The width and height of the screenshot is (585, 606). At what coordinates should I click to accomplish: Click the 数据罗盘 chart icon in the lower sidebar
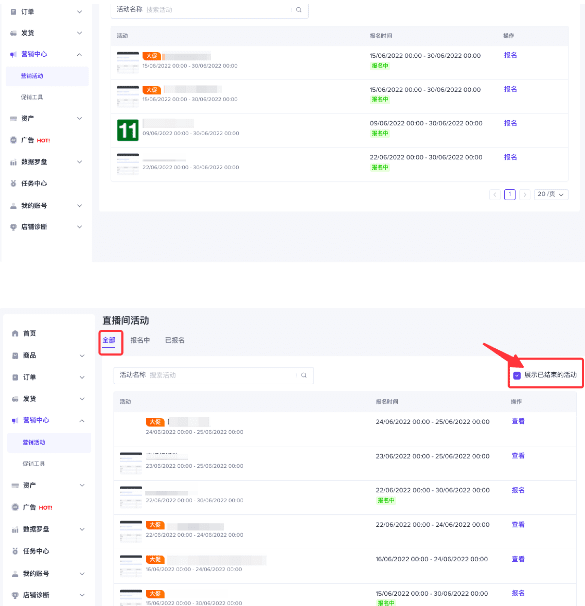pyautogui.click(x=15, y=529)
